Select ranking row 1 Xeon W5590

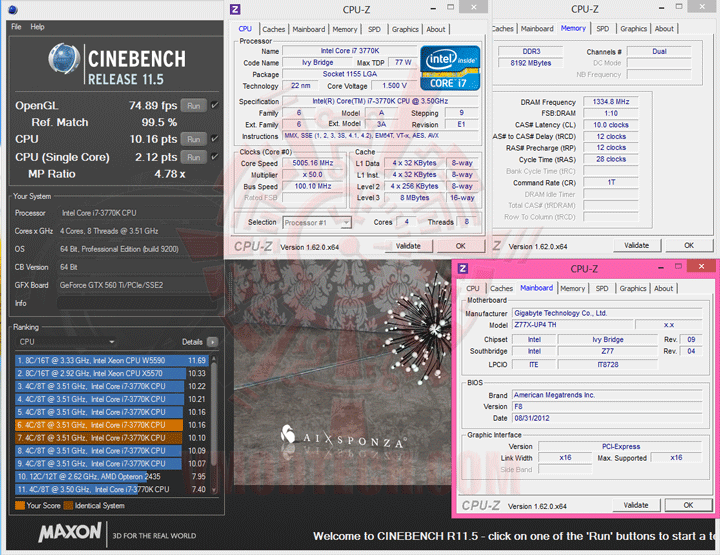pos(112,360)
